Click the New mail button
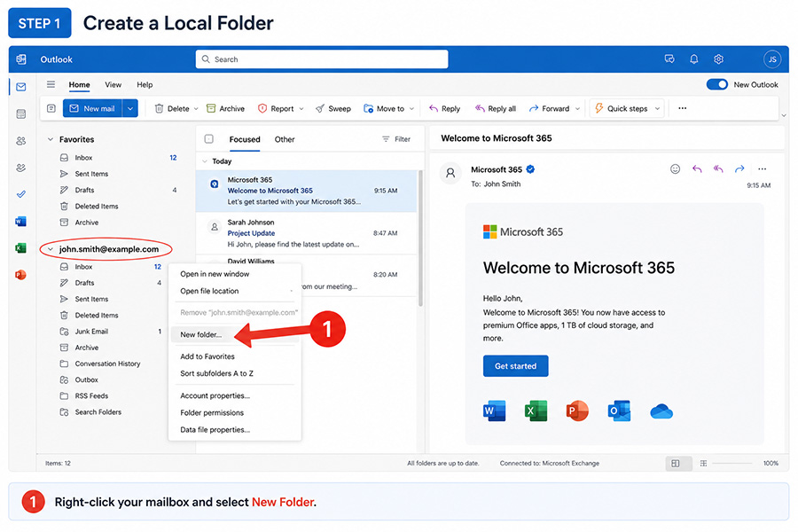Image resolution: width=798 pixels, height=532 pixels. [92, 108]
